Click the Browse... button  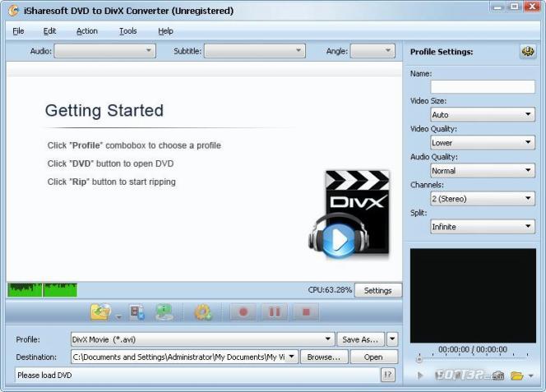[323, 357]
